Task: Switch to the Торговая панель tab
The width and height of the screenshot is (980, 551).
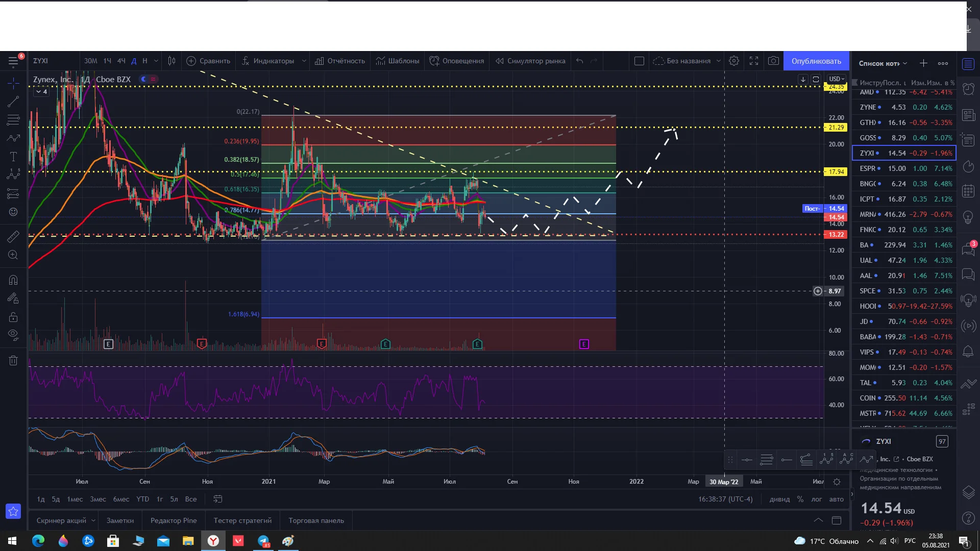Action: pyautogui.click(x=316, y=521)
